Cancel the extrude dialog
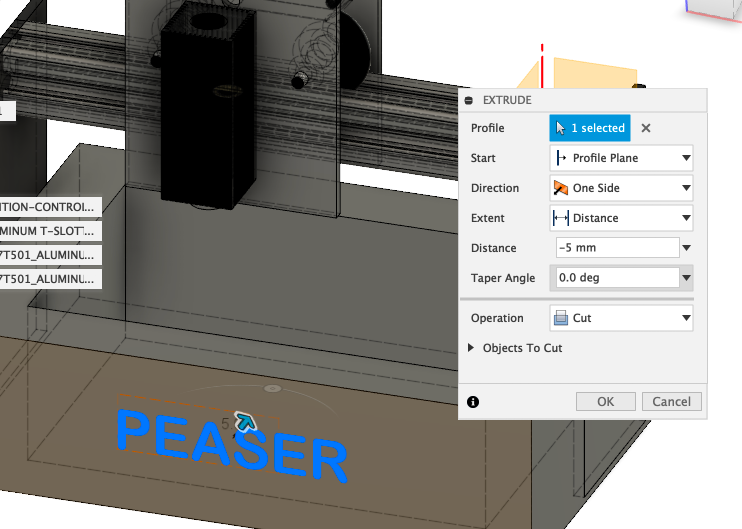 671,402
